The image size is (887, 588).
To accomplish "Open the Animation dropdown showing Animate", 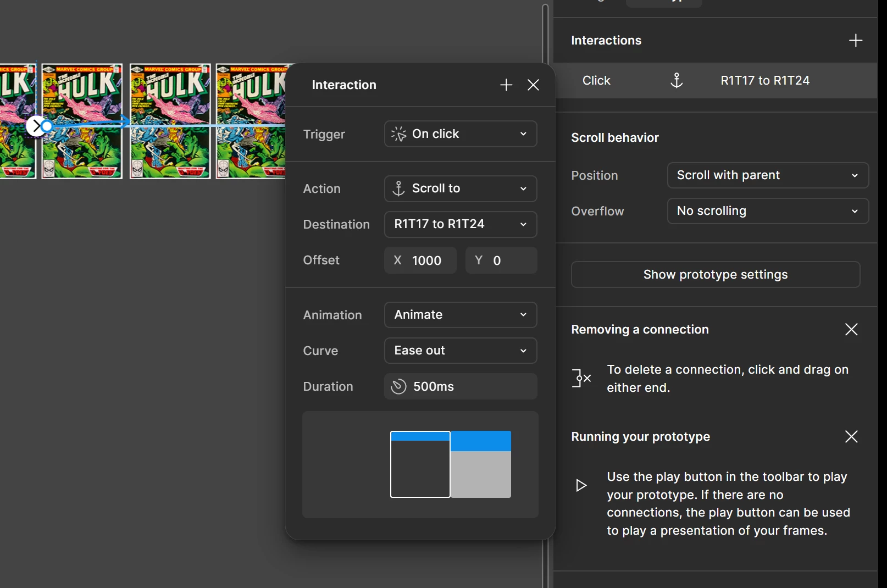I will tap(461, 315).
